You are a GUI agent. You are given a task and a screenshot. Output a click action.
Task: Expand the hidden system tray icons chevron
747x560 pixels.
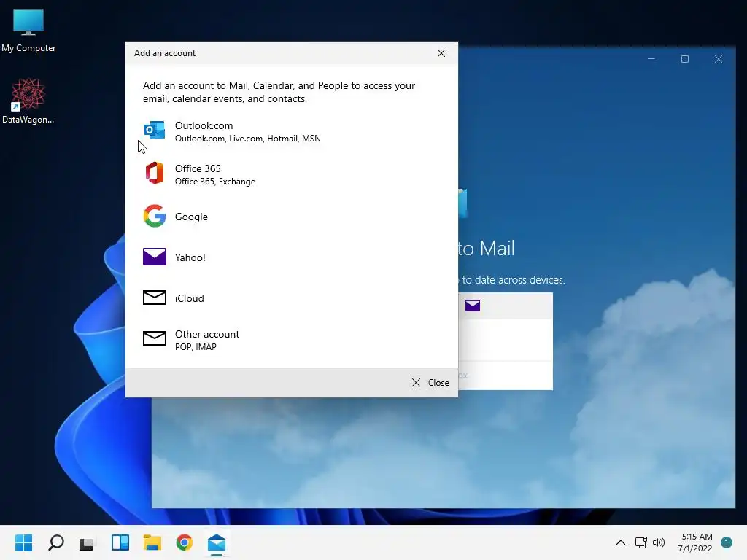(620, 542)
